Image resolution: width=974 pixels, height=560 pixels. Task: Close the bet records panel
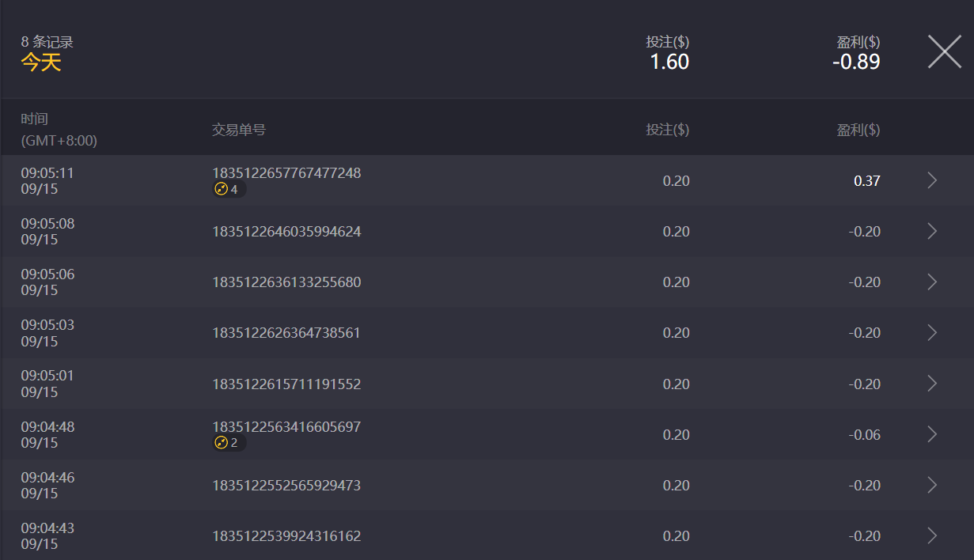point(944,52)
